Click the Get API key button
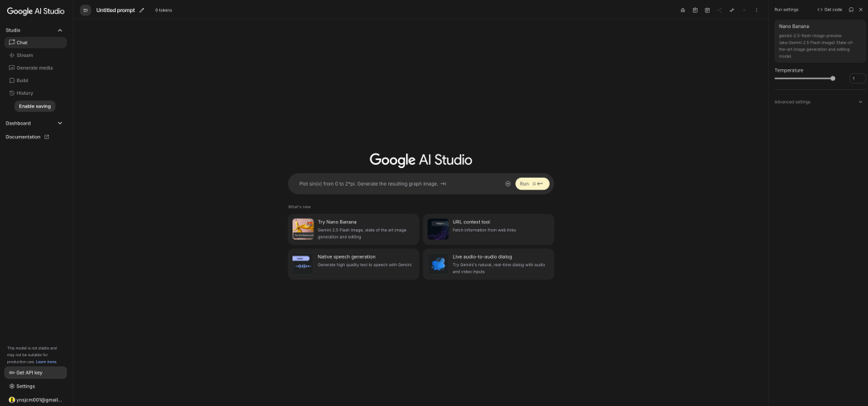The width and height of the screenshot is (868, 406). [x=35, y=373]
